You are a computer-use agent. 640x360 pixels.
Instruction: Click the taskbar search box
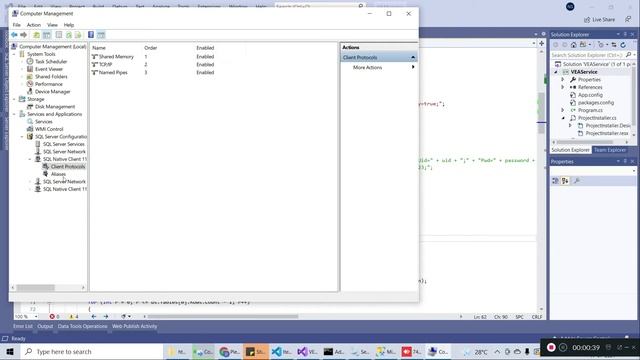tap(91, 351)
